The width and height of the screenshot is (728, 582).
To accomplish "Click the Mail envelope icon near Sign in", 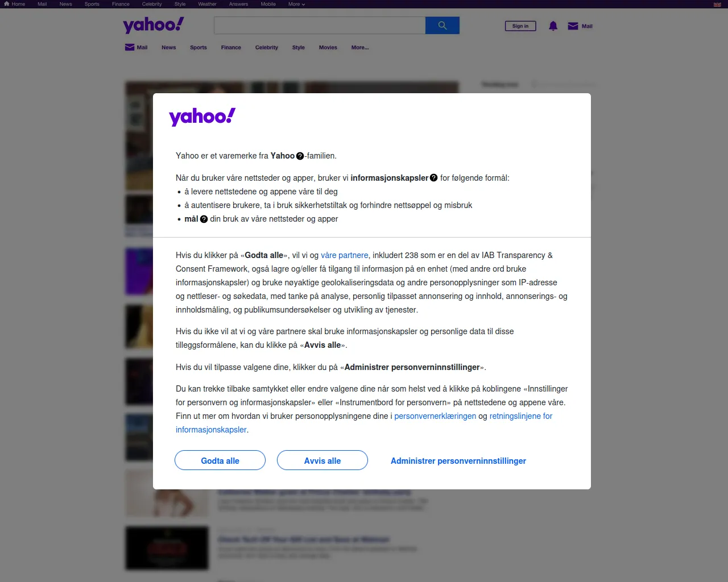I will [x=573, y=26].
